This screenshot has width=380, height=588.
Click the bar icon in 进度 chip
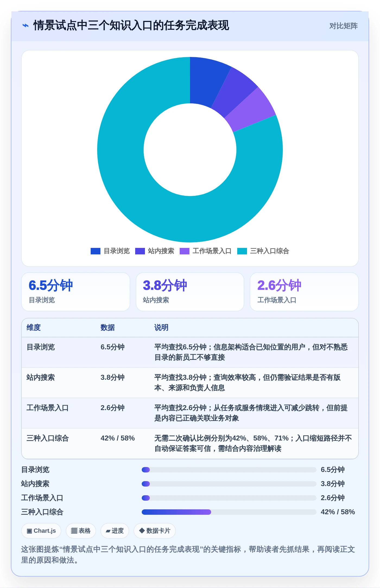pos(108,531)
